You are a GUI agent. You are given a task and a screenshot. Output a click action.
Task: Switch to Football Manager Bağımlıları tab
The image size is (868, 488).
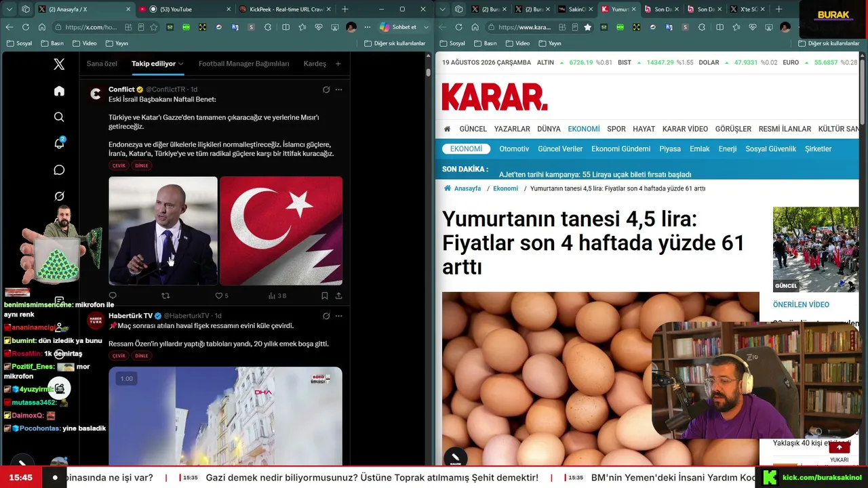point(243,64)
